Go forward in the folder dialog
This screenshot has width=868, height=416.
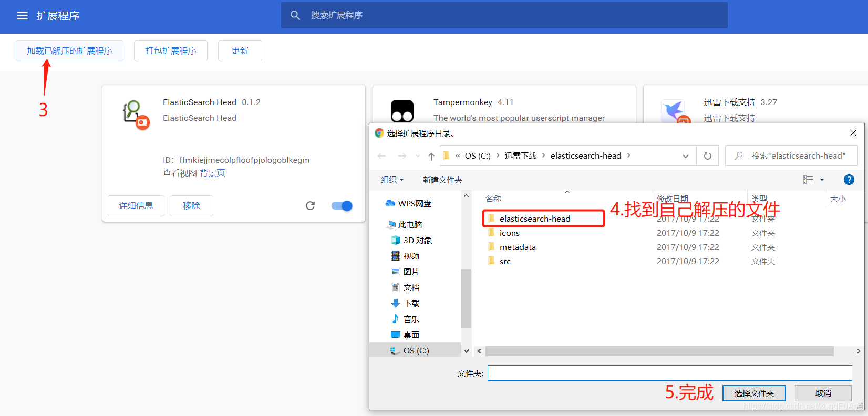coord(402,156)
